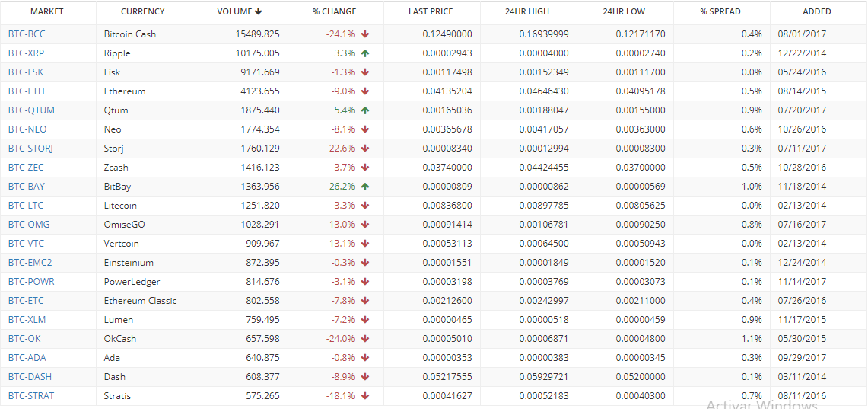
Task: Open the BTC-POWR market link
Action: (31, 282)
